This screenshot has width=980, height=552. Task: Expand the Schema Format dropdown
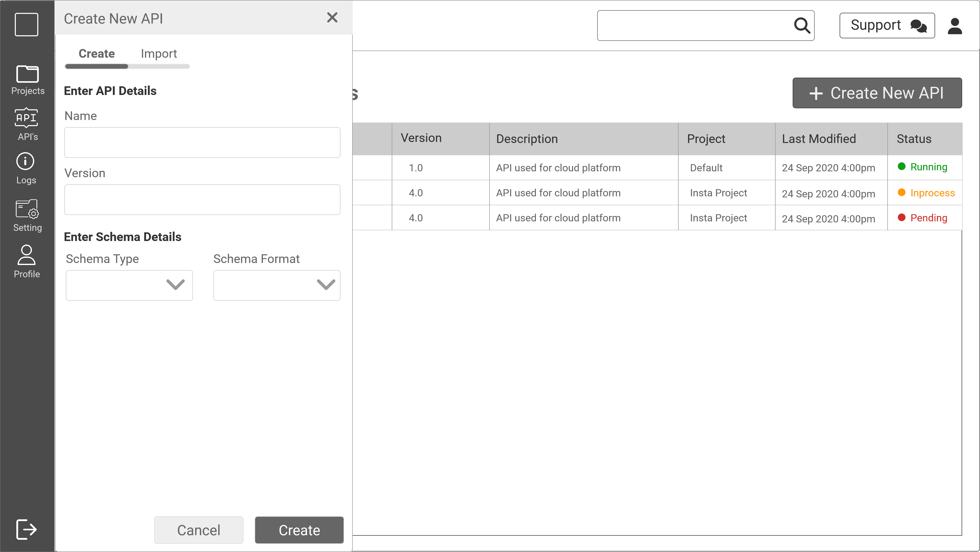pos(277,285)
